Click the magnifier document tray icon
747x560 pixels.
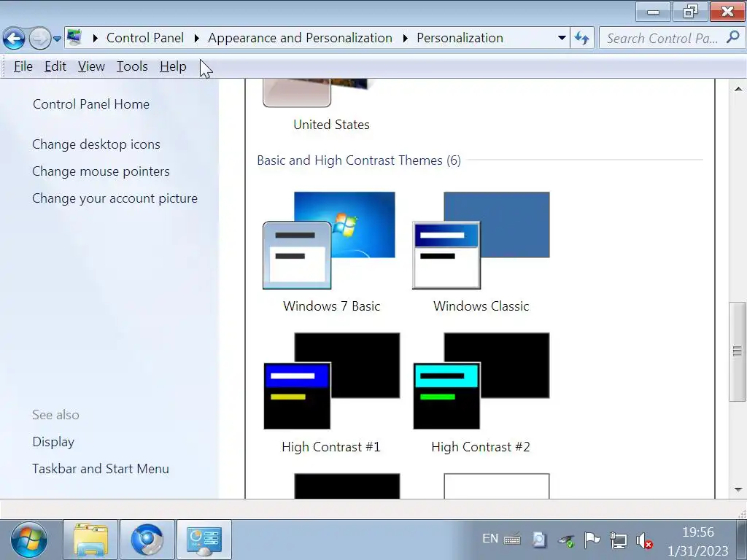tap(539, 540)
